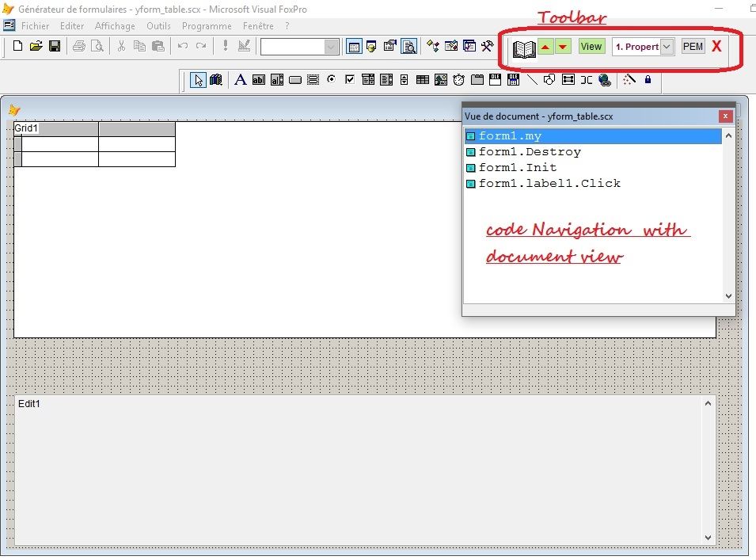Select form1.label1.Click in document view
This screenshot has width=756, height=560.
coord(549,183)
